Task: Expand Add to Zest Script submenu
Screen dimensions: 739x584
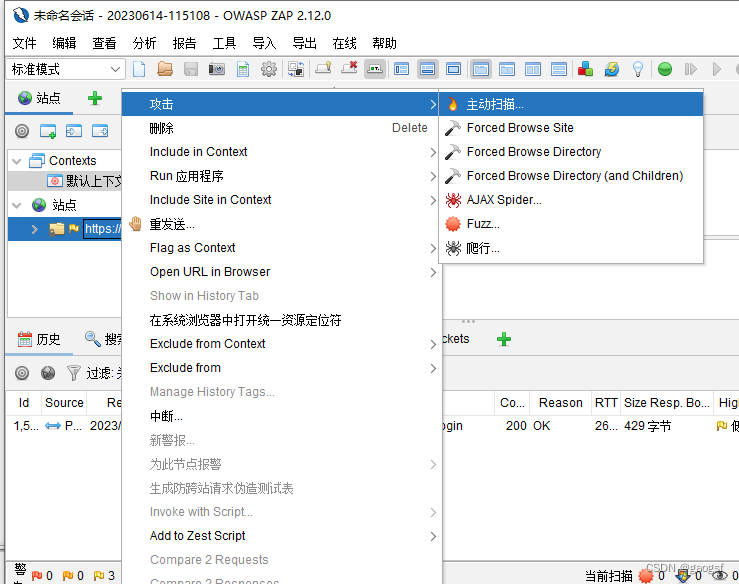Action: (281, 536)
